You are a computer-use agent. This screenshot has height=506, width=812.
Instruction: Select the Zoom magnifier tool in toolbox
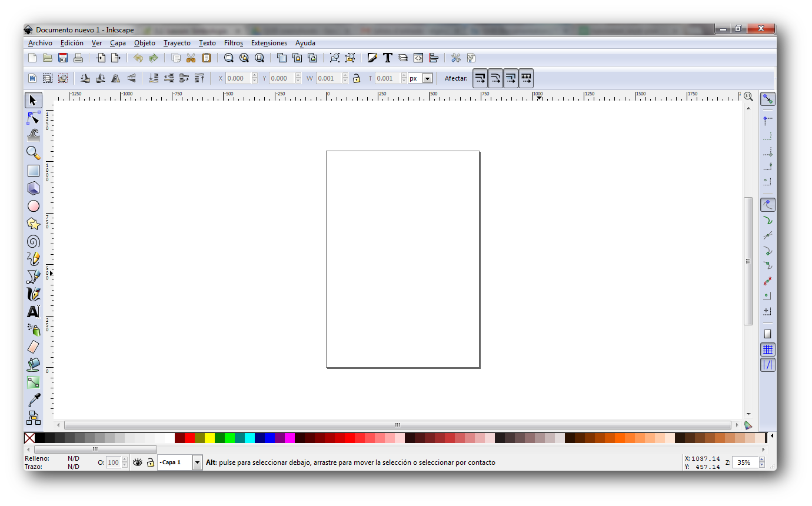34,153
